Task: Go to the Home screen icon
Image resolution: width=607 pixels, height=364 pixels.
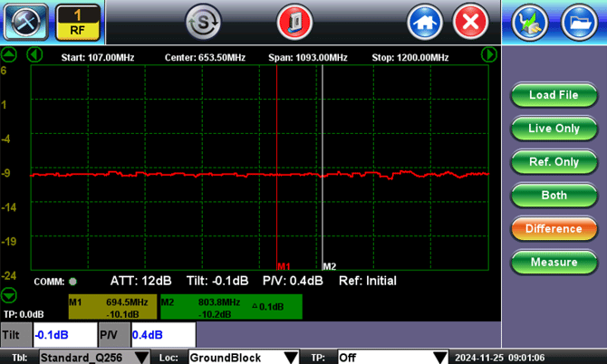Action: point(425,22)
